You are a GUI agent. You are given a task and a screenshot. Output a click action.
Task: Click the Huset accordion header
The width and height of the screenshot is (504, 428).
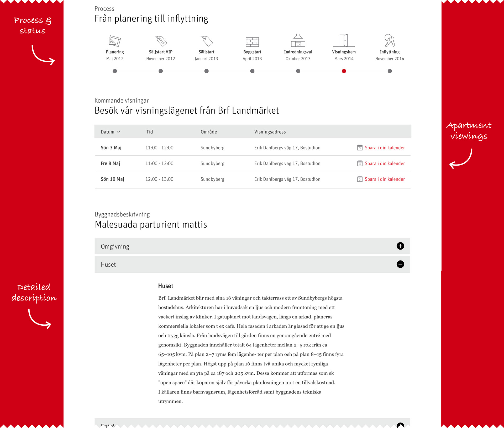108,265
